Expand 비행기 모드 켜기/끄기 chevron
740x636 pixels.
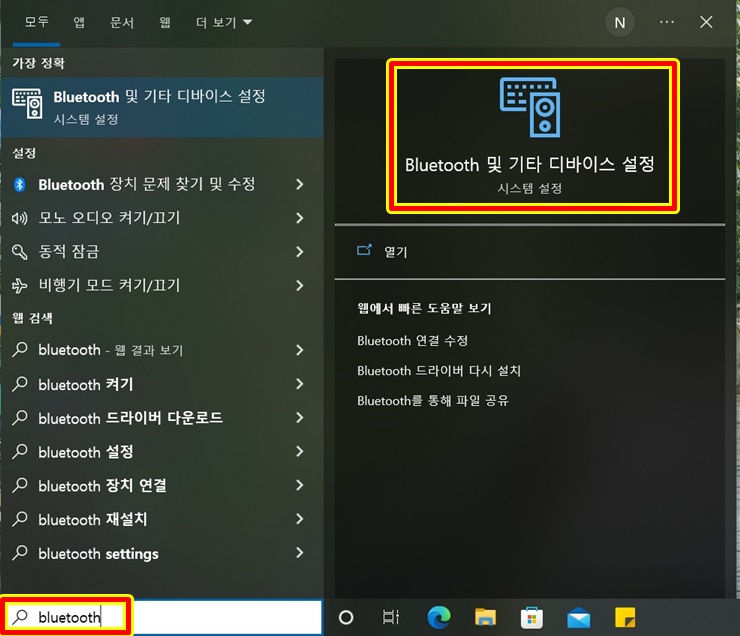[299, 285]
